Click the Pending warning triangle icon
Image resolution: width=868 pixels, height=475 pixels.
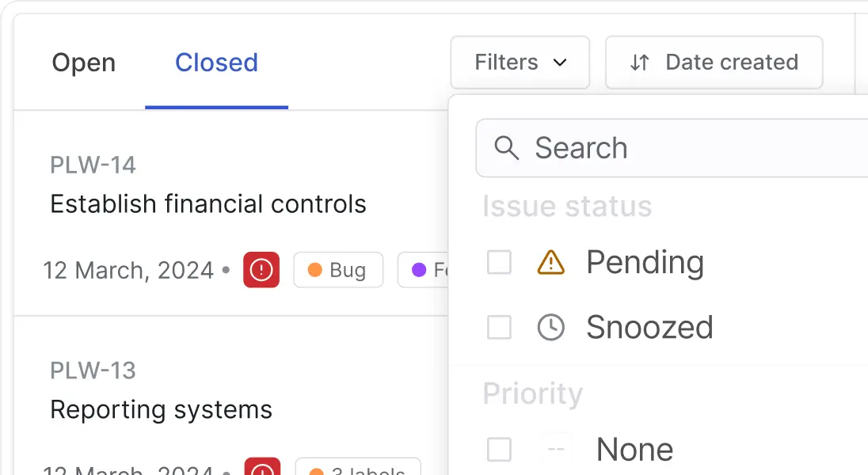click(x=550, y=262)
